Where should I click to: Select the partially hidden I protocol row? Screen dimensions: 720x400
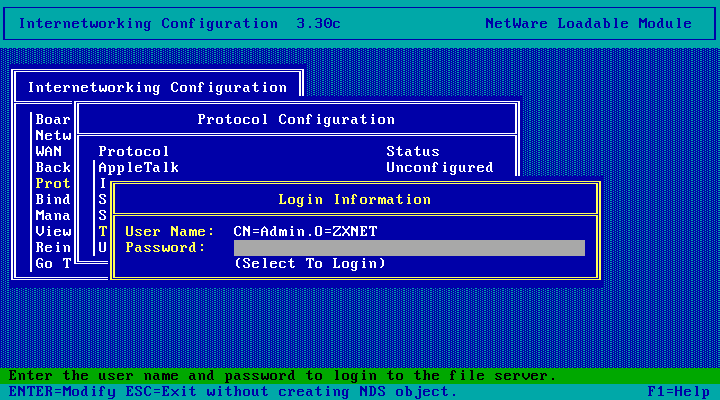click(103, 184)
